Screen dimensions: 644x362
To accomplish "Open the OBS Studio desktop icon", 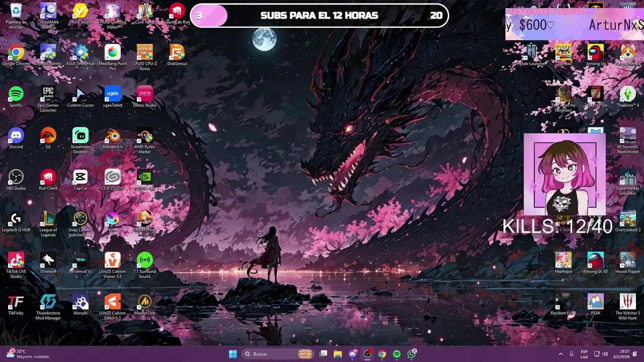I will (16, 177).
